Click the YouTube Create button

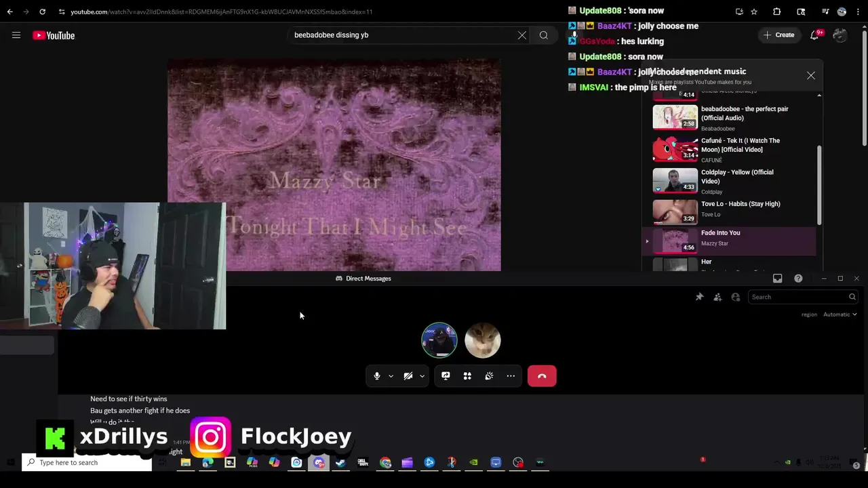pyautogui.click(x=778, y=35)
